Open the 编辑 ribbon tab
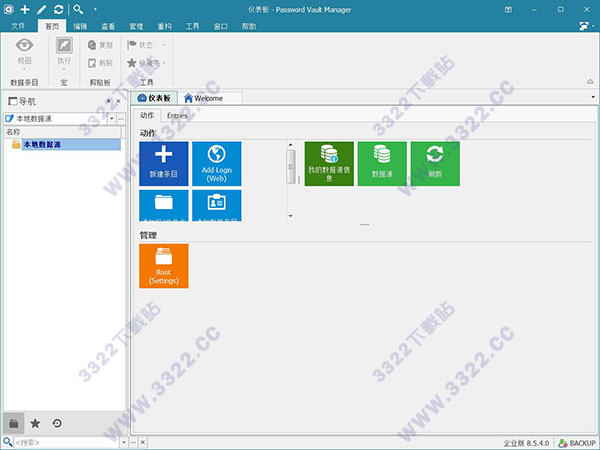The height and width of the screenshot is (450, 600). [80, 26]
